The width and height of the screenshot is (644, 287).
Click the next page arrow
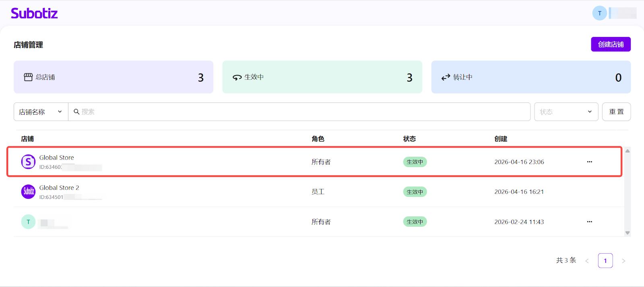pyautogui.click(x=623, y=261)
